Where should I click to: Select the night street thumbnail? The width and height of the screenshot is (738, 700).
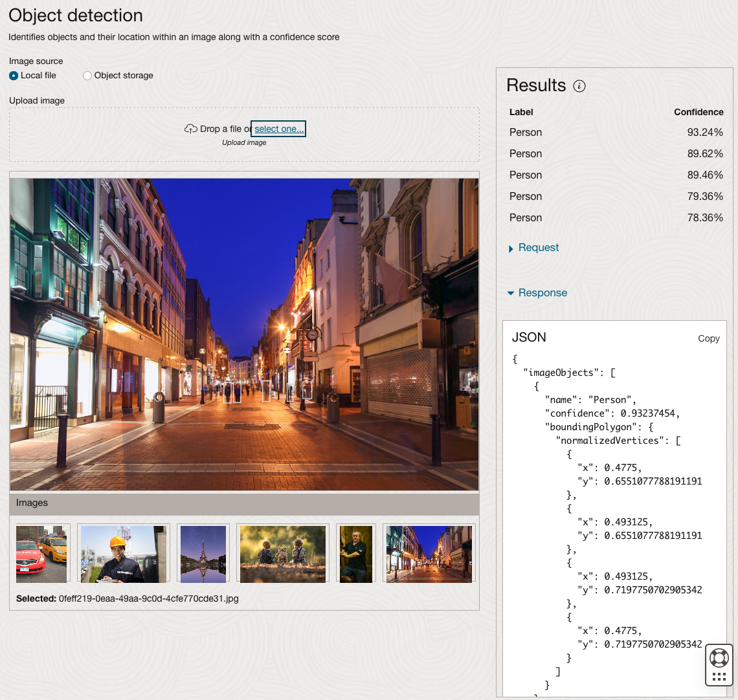429,554
